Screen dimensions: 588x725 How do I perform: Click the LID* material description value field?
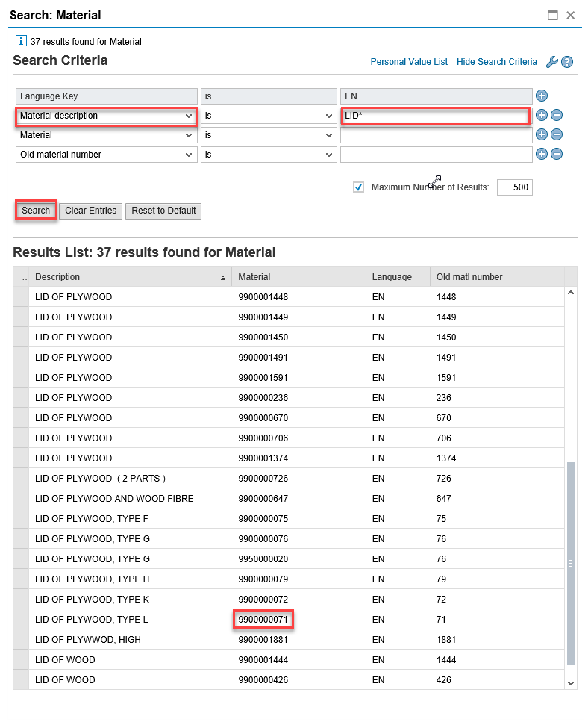pyautogui.click(x=436, y=116)
